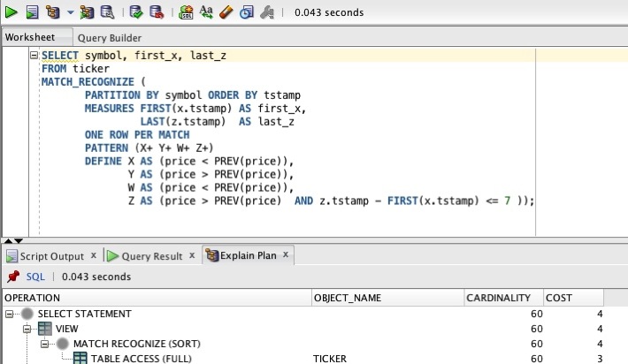Select the VIEW operation row
The image size is (628, 364).
click(303, 329)
